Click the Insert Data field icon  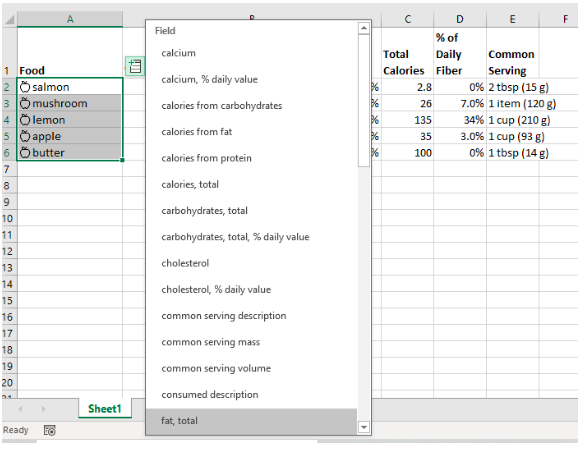point(135,66)
